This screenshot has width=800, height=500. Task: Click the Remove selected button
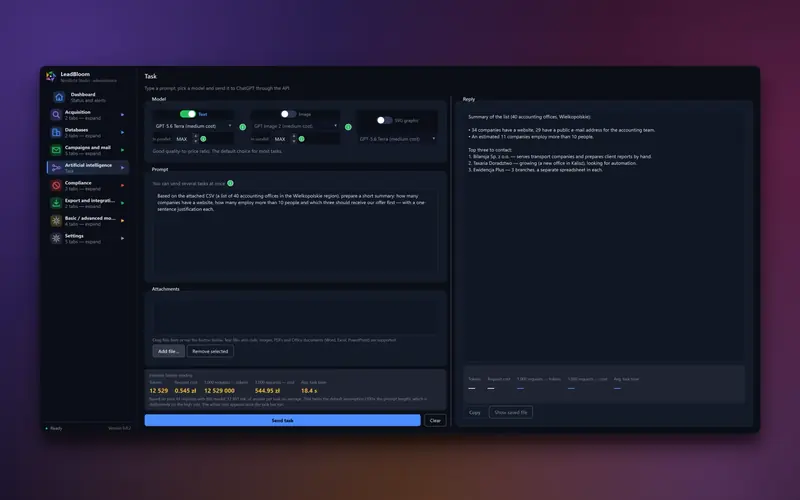[210, 351]
